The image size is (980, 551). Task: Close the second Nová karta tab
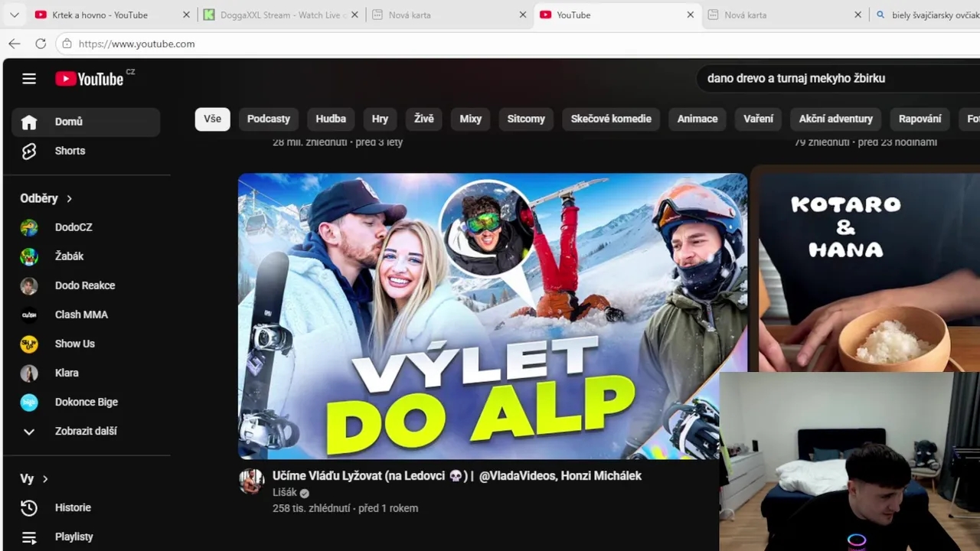tap(858, 15)
